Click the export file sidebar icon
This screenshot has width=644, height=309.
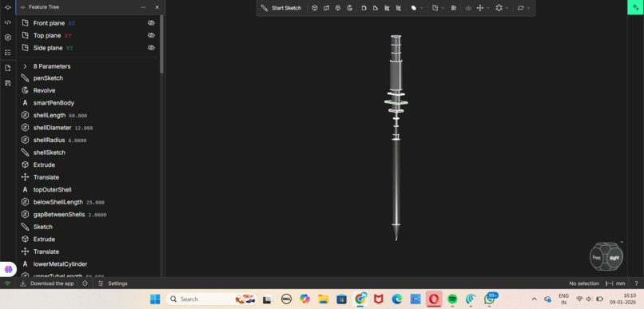pyautogui.click(x=7, y=68)
